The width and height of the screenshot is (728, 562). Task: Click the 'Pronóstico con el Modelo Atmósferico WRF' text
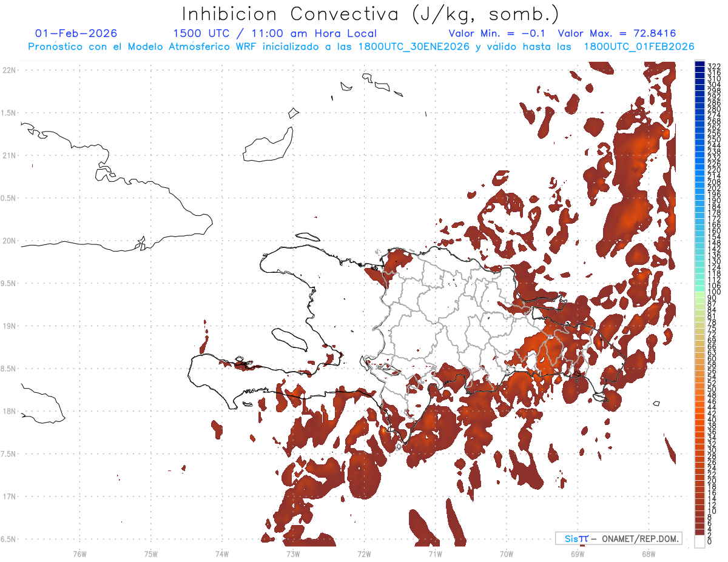pyautogui.click(x=143, y=47)
